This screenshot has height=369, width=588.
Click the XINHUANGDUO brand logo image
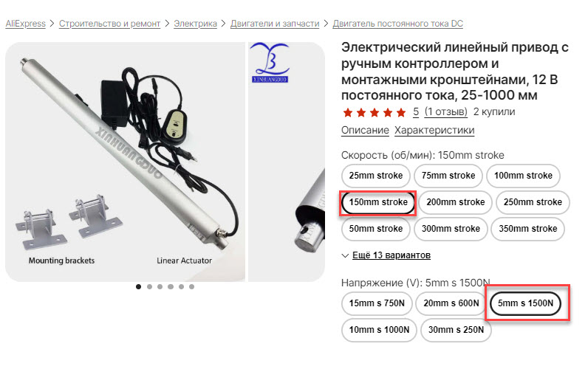(270, 63)
